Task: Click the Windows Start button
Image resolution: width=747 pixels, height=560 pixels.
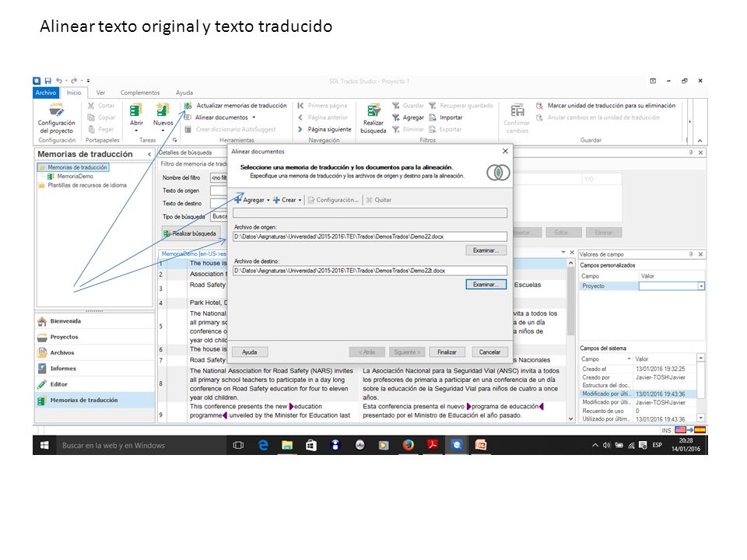Action: click(x=44, y=446)
